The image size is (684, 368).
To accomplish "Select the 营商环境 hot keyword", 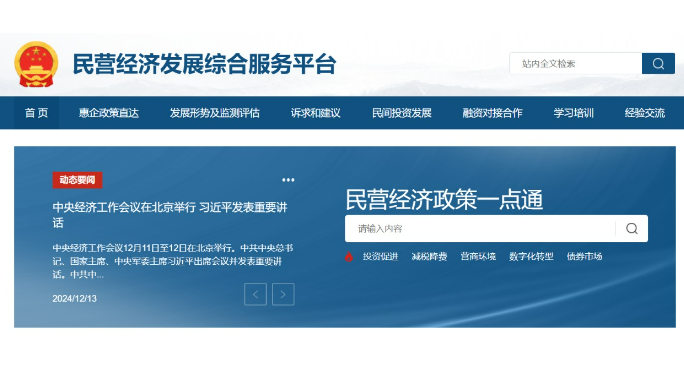I will pos(478,256).
